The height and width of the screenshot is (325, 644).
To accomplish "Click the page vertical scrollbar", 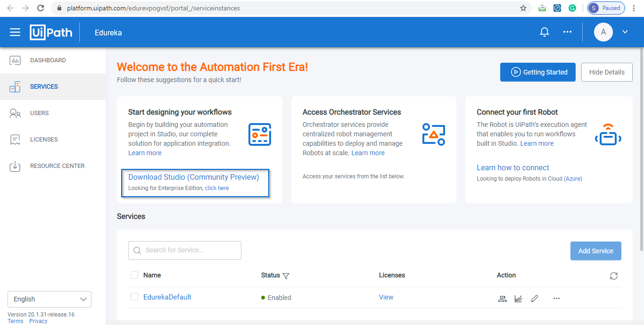I will [x=641, y=150].
